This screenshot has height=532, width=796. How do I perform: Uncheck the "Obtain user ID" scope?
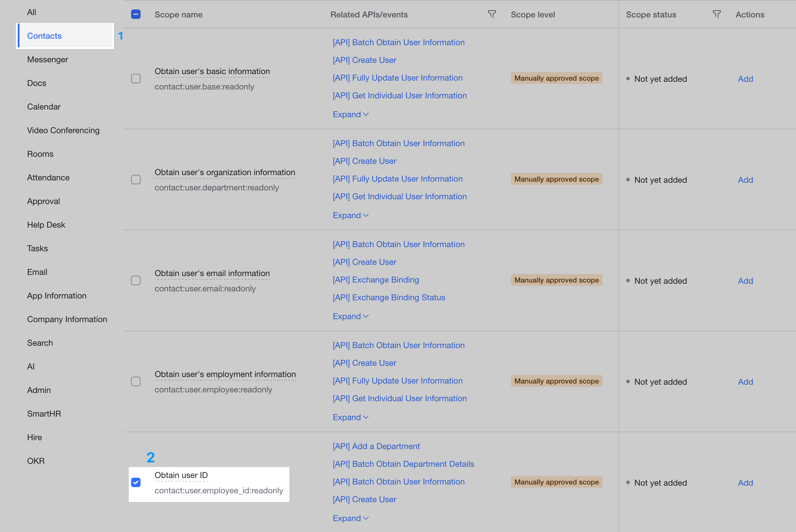[136, 482]
